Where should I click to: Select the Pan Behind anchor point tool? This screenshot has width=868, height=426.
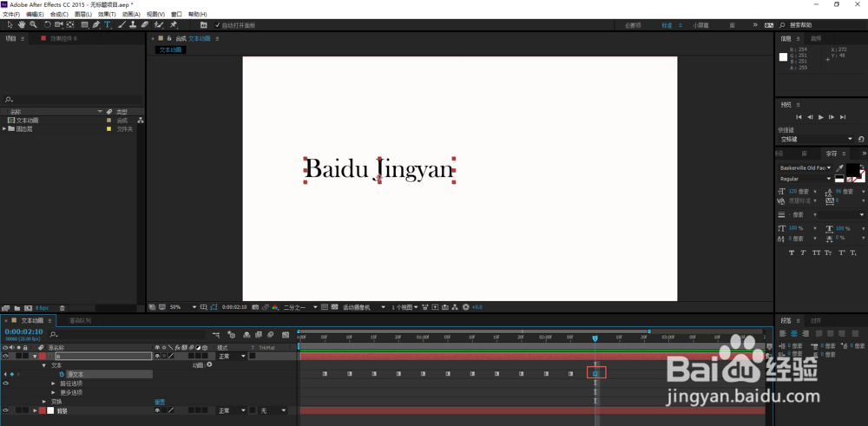(70, 25)
